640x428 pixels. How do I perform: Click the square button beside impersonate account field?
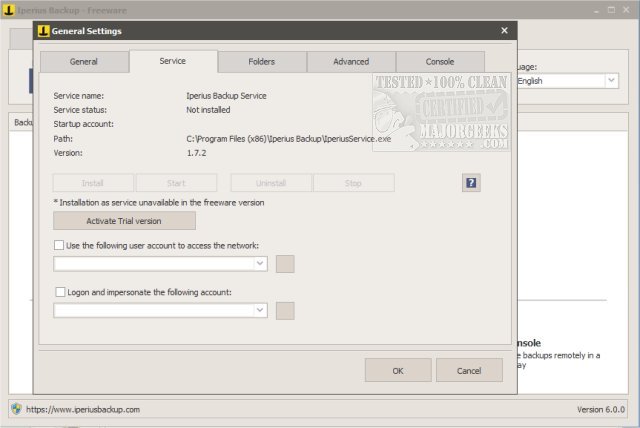(285, 311)
